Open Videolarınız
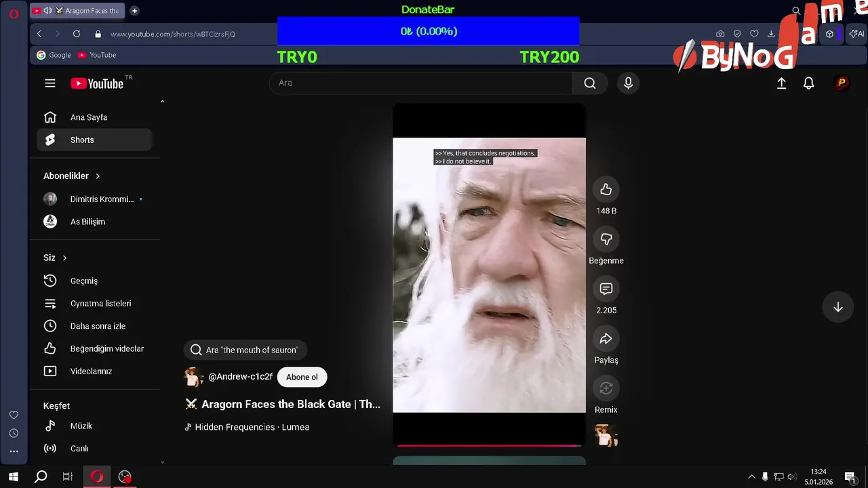 click(94, 371)
